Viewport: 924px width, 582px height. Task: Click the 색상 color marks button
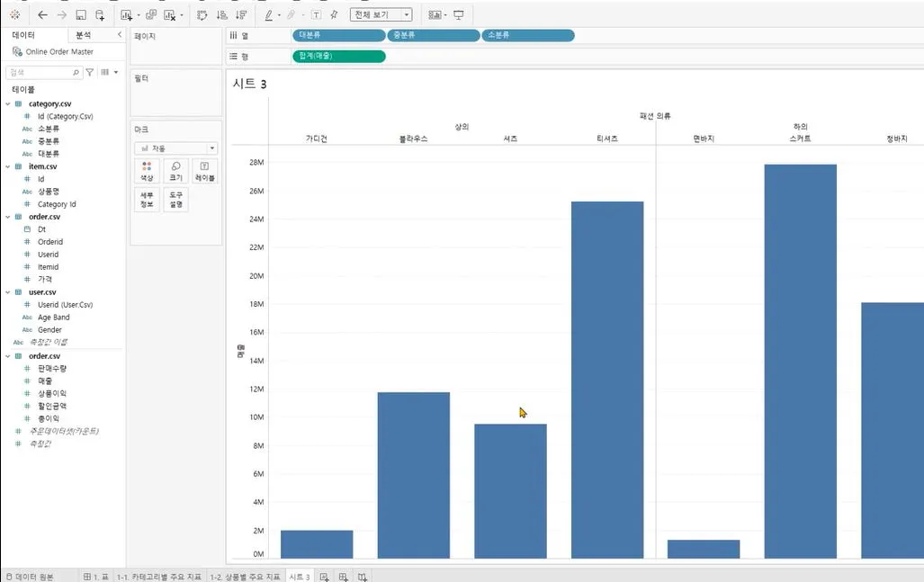coord(147,171)
